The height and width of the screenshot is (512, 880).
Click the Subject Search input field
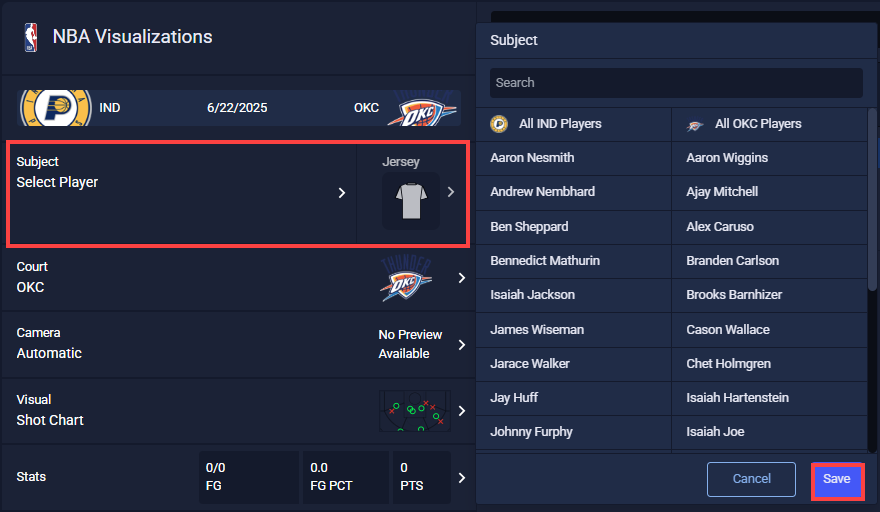click(x=676, y=83)
